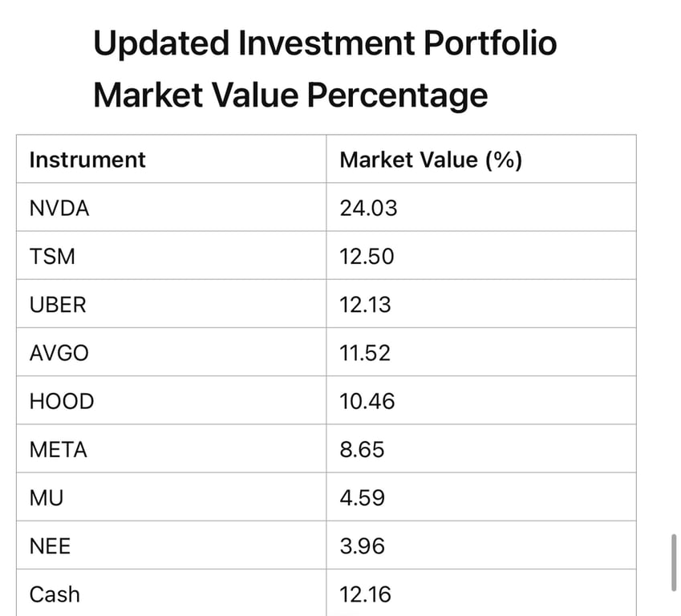Click the 8.65 market value cell

pyautogui.click(x=362, y=449)
